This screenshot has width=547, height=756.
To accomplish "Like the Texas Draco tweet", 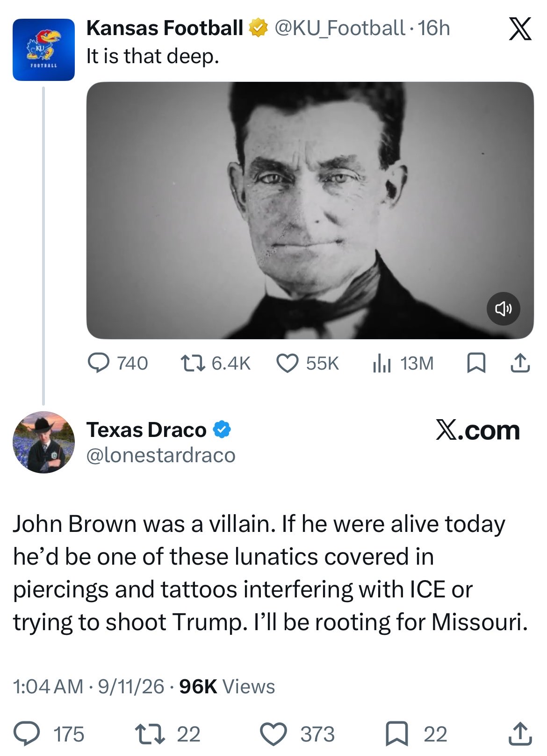I will click(297, 734).
